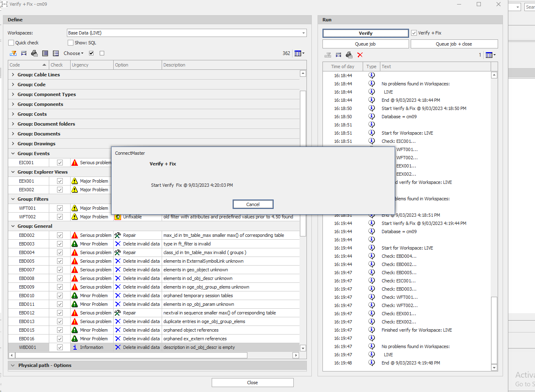
Task: Click the column width icon in Run toolbar
Action: coord(338,55)
